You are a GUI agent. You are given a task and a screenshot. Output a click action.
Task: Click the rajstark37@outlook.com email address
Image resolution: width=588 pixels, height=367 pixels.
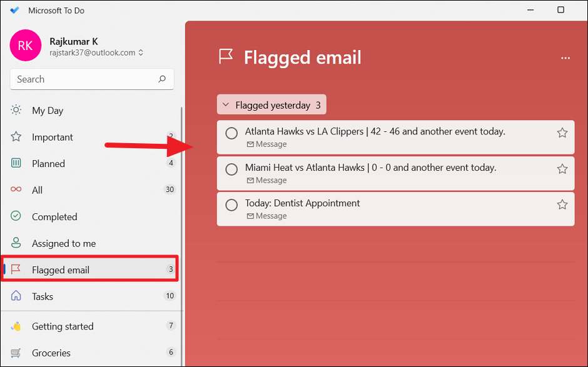coord(92,53)
